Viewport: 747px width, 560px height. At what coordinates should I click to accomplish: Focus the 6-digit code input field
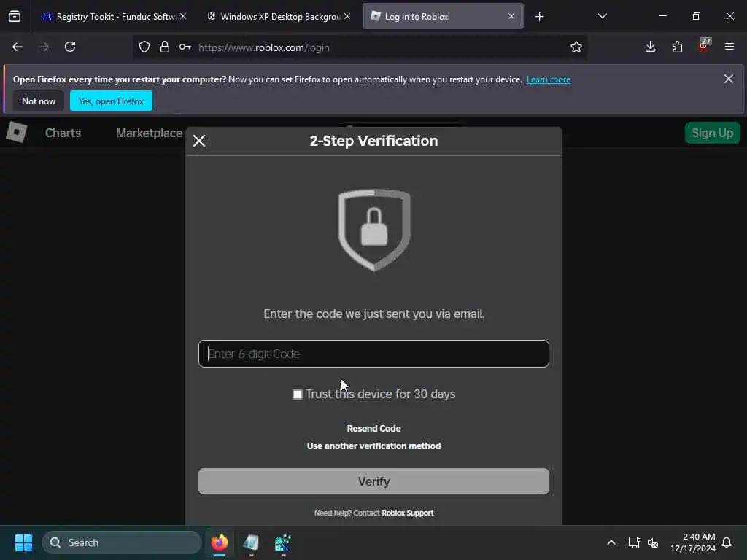373,354
